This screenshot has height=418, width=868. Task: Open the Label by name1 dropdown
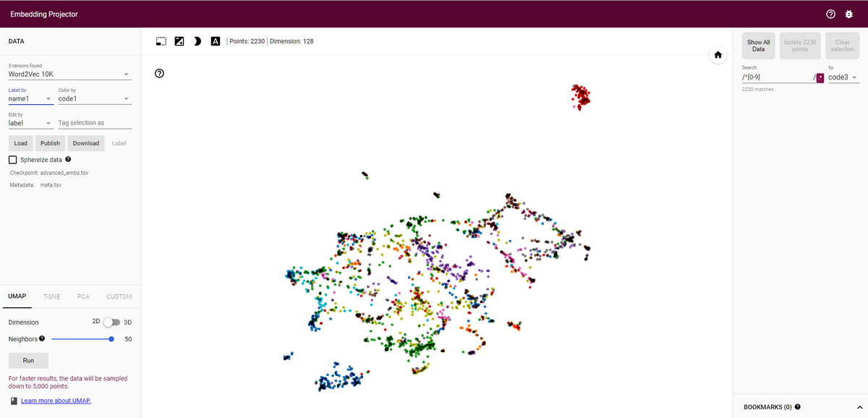coord(31,98)
